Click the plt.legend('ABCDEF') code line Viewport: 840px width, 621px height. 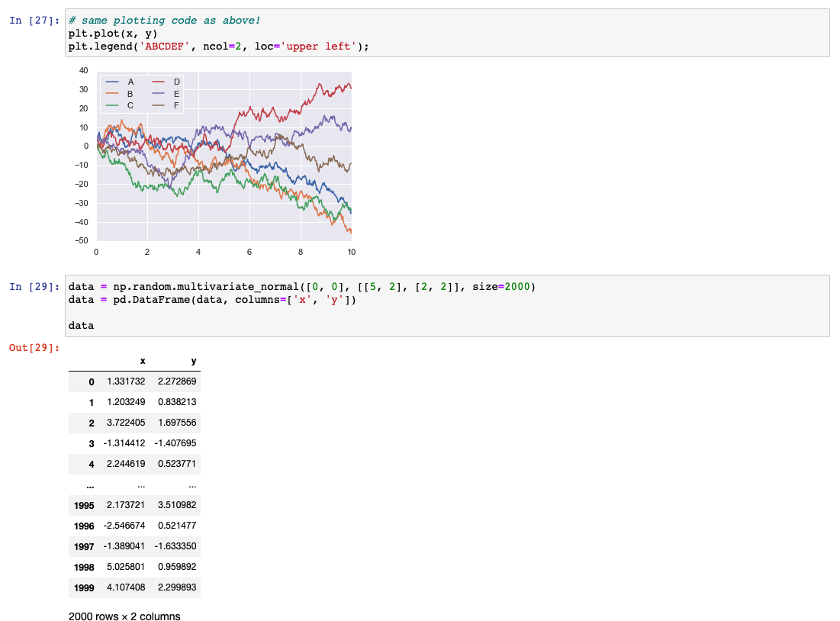tap(218, 47)
